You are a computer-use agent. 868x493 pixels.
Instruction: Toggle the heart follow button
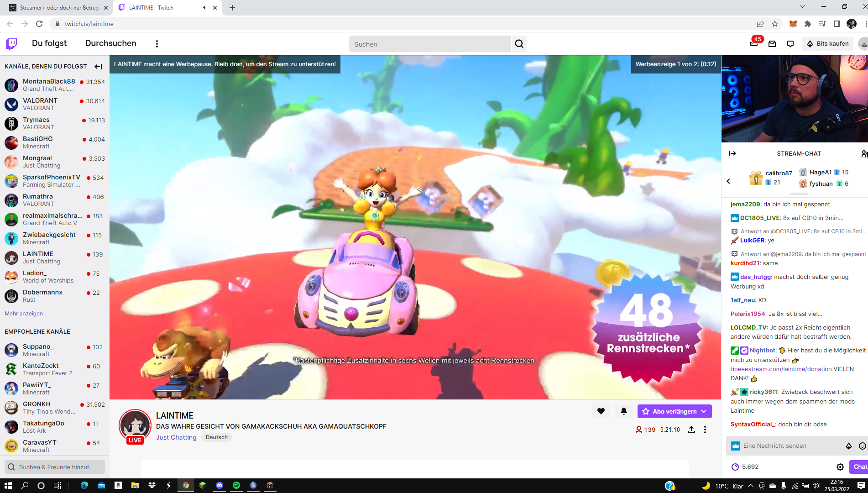(601, 411)
